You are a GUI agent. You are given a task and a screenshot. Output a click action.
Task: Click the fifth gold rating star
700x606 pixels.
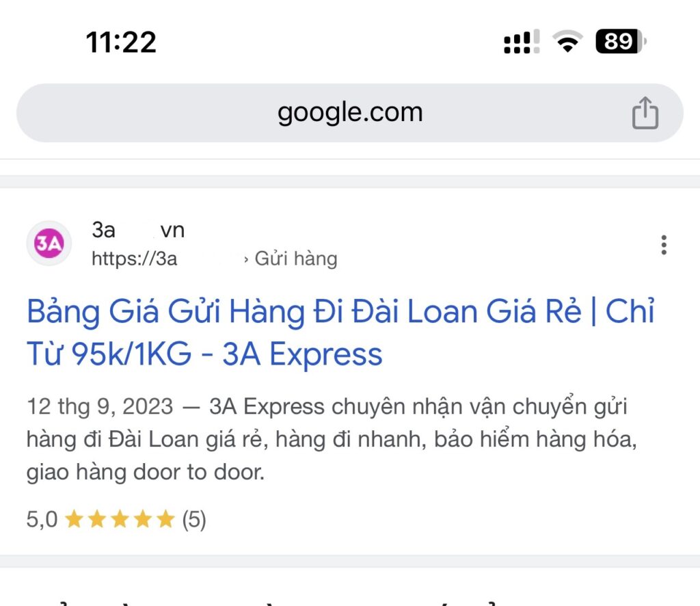pyautogui.click(x=166, y=519)
